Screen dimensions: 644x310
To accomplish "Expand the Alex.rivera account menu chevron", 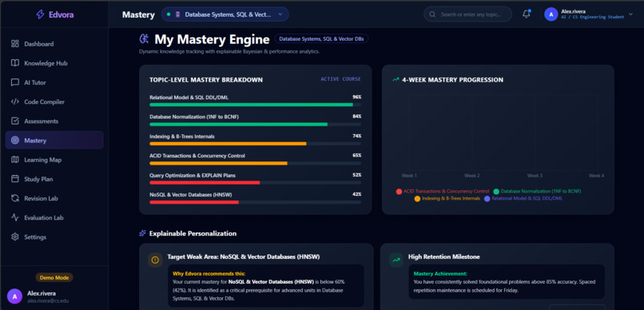I will (x=631, y=14).
